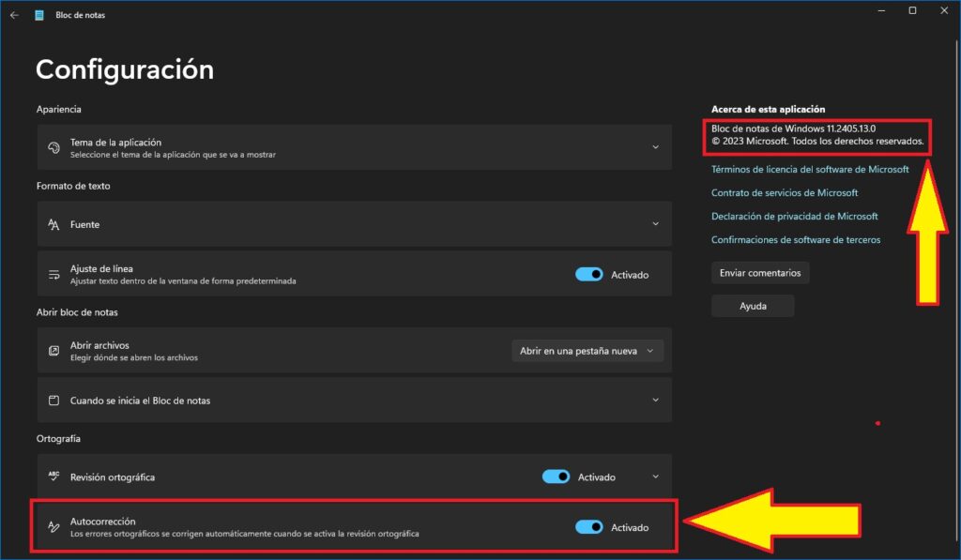Open Declaración de privacidad de Microsoft link
The image size is (961, 560).
tap(794, 217)
